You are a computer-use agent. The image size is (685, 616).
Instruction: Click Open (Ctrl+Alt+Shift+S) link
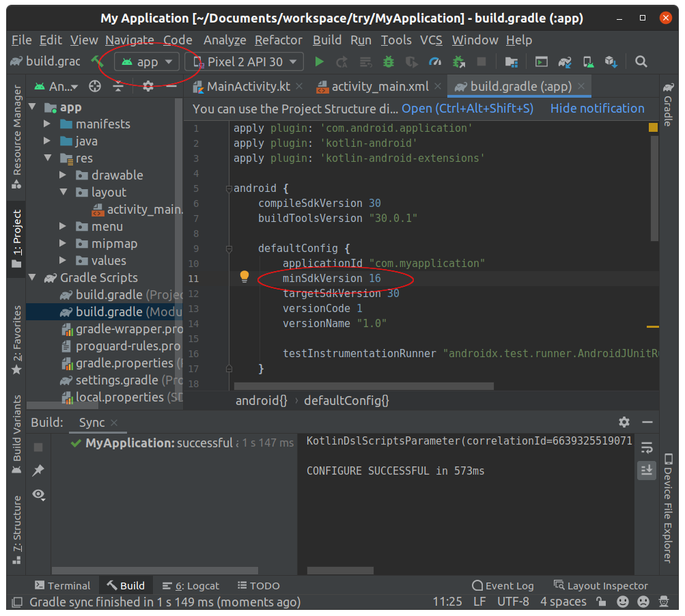click(467, 109)
